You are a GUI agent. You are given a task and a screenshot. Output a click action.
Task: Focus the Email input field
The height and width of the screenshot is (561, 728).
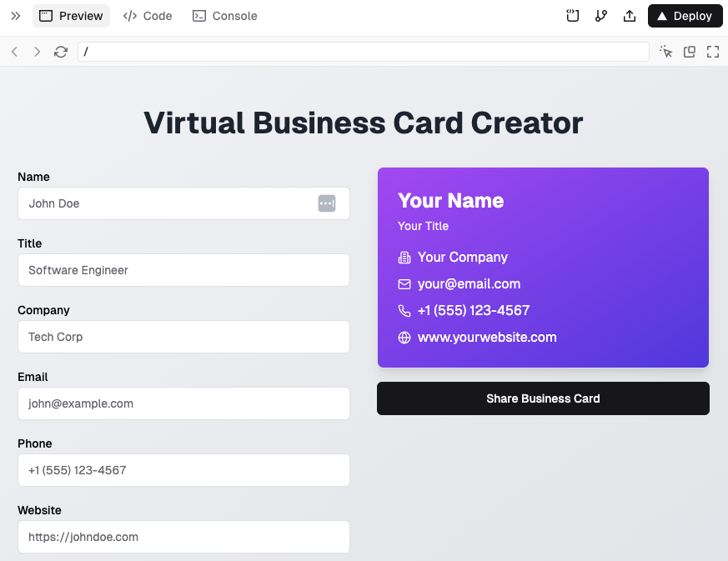tap(183, 403)
